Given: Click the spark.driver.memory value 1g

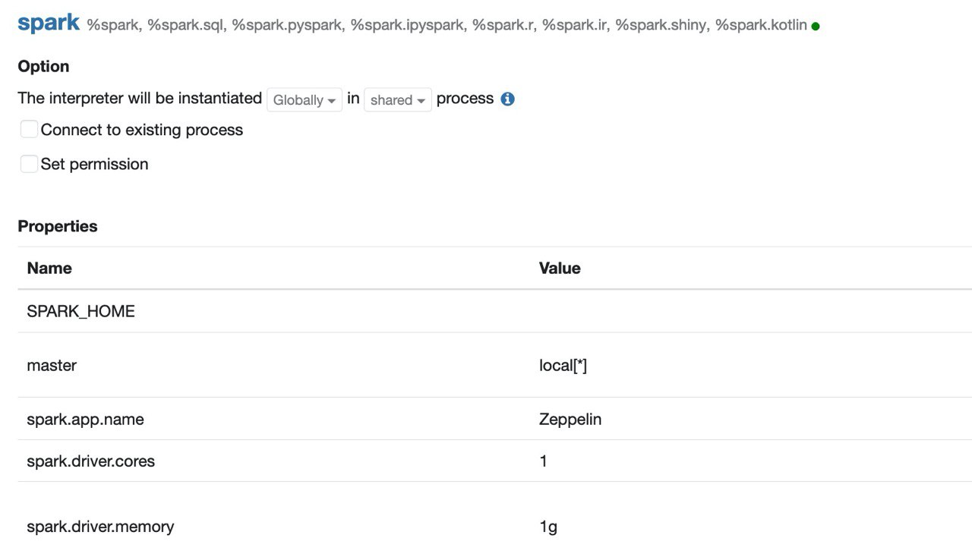Looking at the screenshot, I should pos(548,527).
